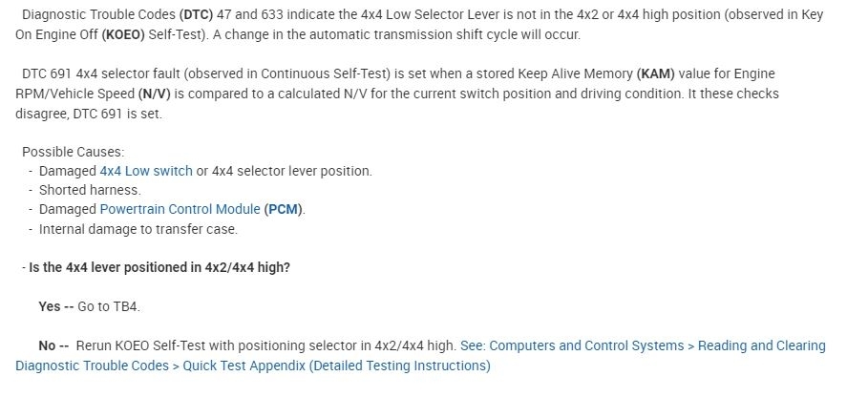Click the "Reading and Clearing" link portion
Image resolution: width=868 pixels, height=418 pixels.
click(762, 345)
